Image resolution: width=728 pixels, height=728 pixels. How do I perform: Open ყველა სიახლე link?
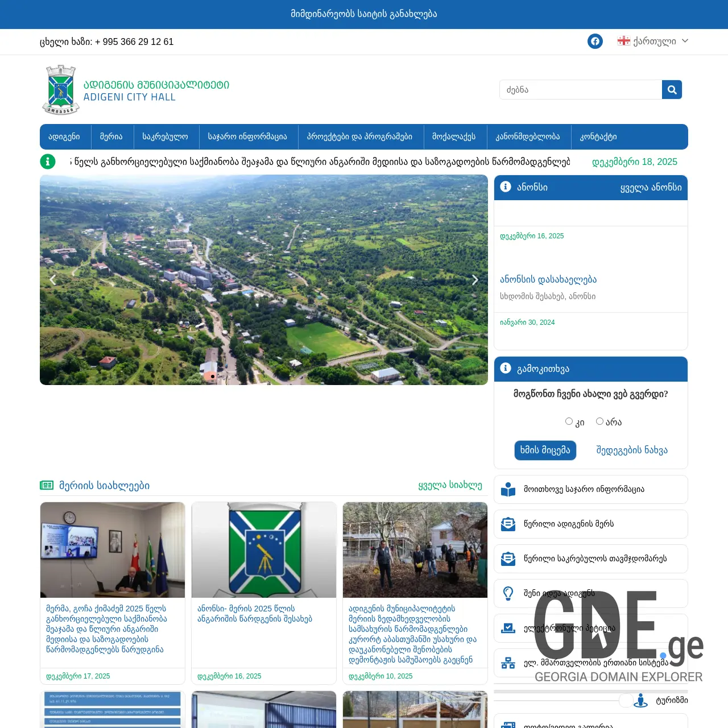[x=451, y=486]
